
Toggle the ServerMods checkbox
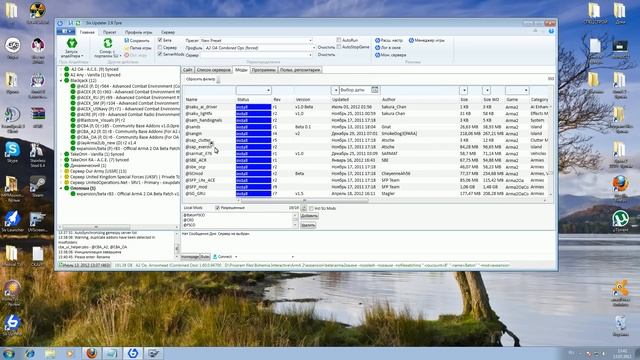click(160, 54)
